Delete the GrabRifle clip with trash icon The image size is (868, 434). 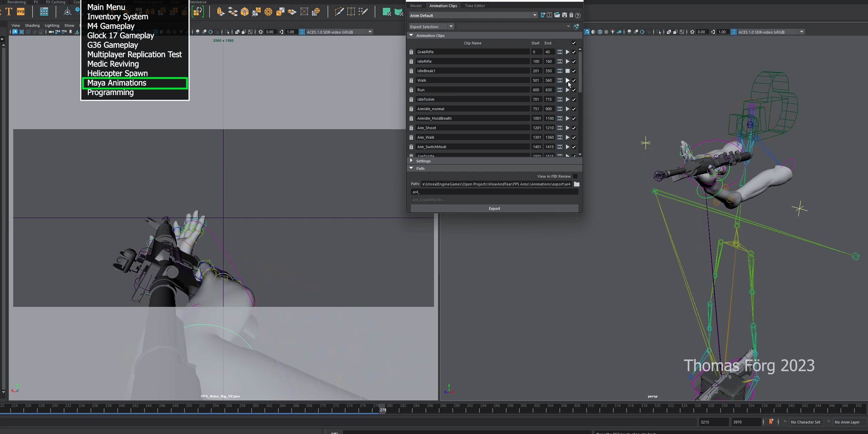[411, 52]
